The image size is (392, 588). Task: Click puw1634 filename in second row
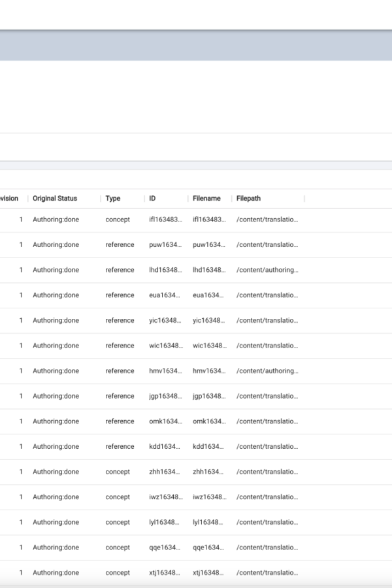tap(209, 244)
